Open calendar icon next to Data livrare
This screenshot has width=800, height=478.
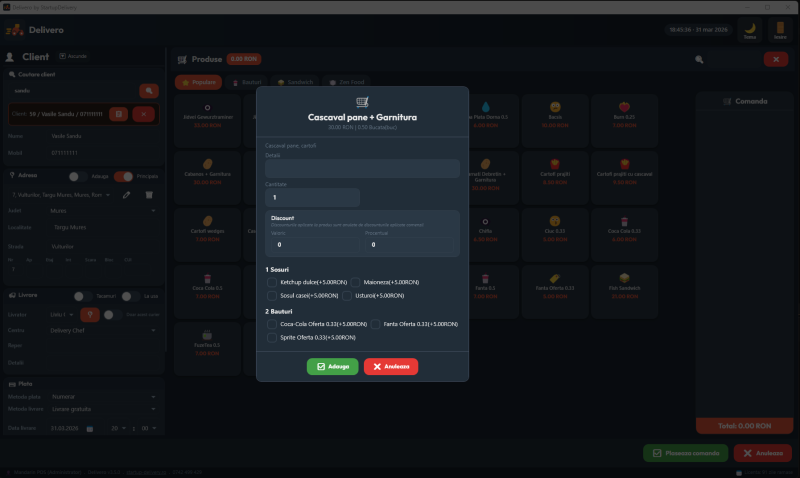(88, 429)
